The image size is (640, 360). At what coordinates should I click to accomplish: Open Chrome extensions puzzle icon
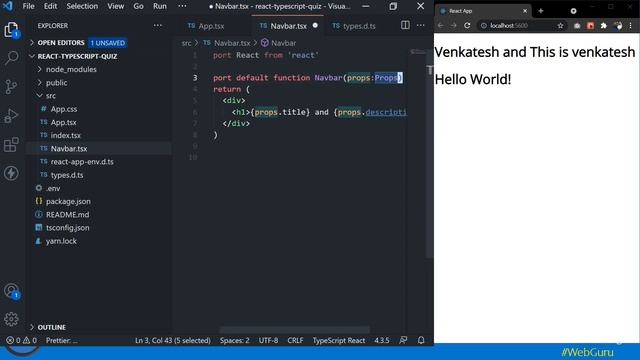click(604, 25)
